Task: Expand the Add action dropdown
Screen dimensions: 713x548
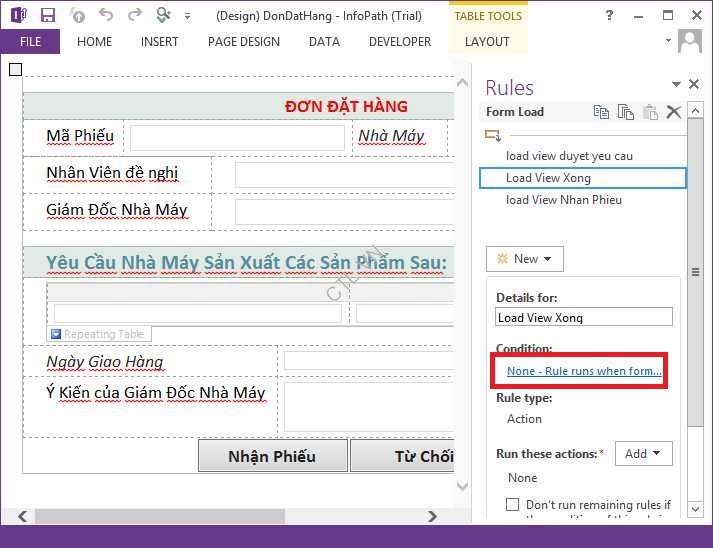Action: [x=643, y=454]
